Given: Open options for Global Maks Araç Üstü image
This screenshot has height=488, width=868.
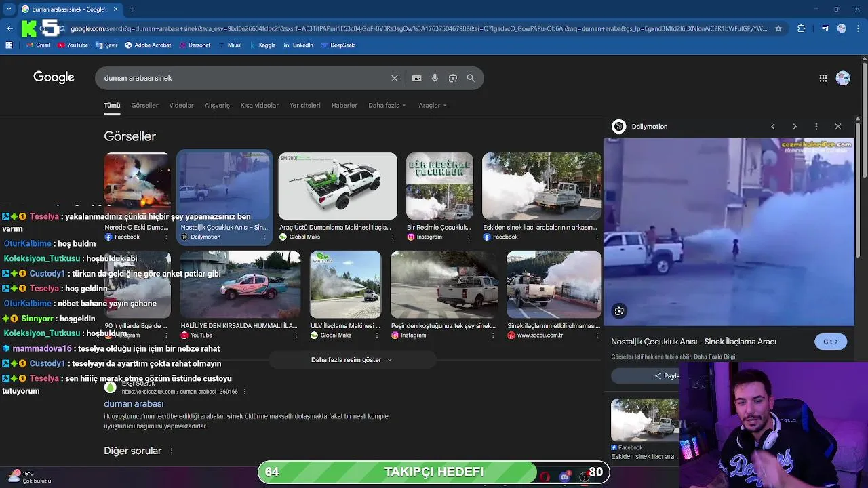Looking at the screenshot, I should pyautogui.click(x=393, y=237).
